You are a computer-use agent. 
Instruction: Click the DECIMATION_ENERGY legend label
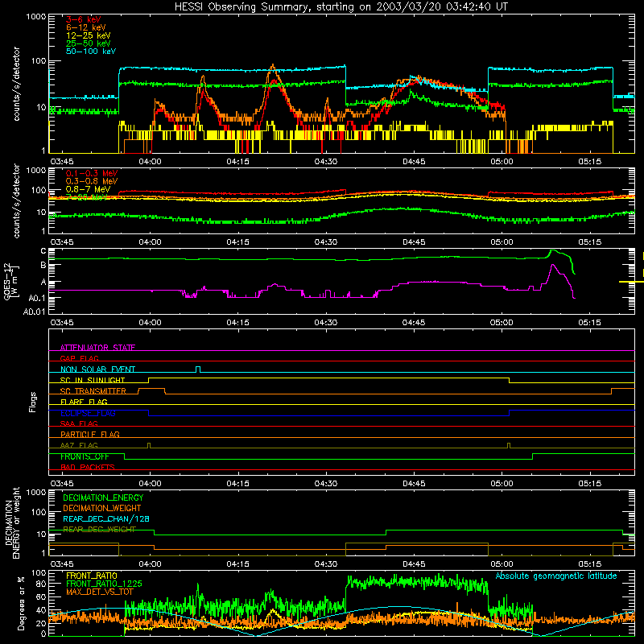(103, 497)
